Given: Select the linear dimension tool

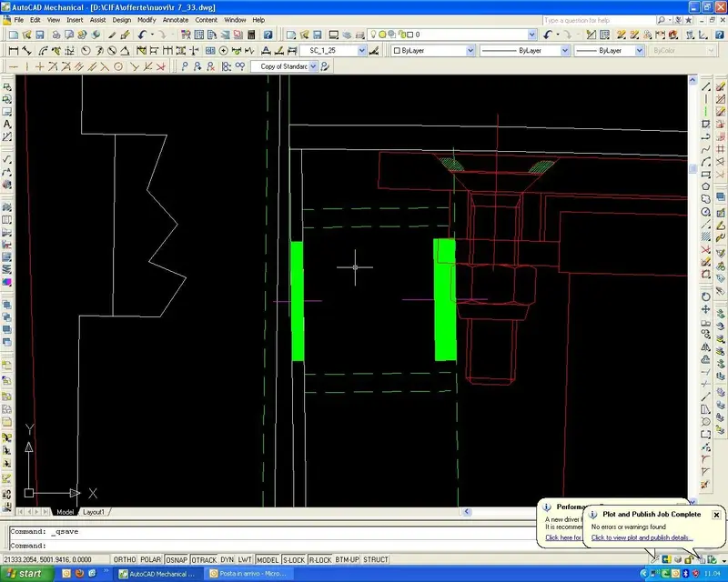Looking at the screenshot, I should click(x=14, y=51).
